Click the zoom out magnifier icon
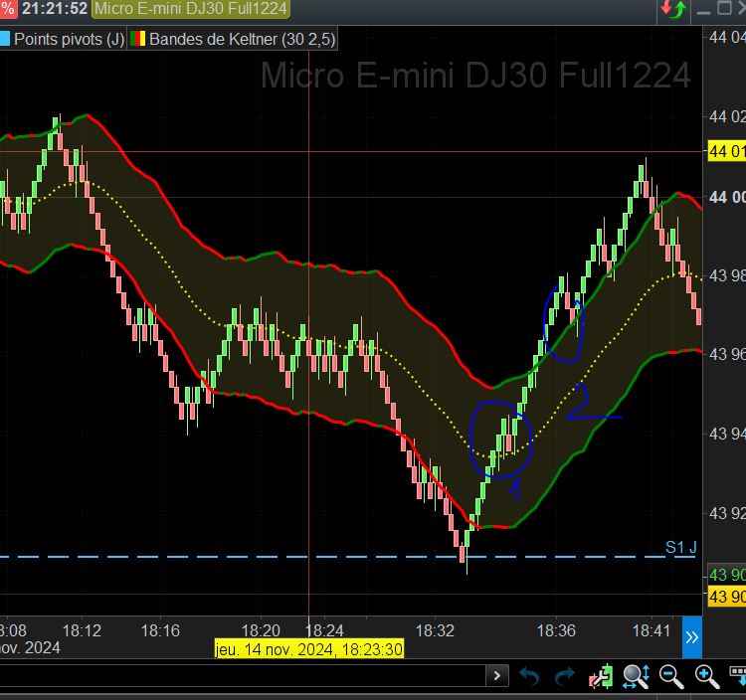746x700 pixels. [x=670, y=677]
